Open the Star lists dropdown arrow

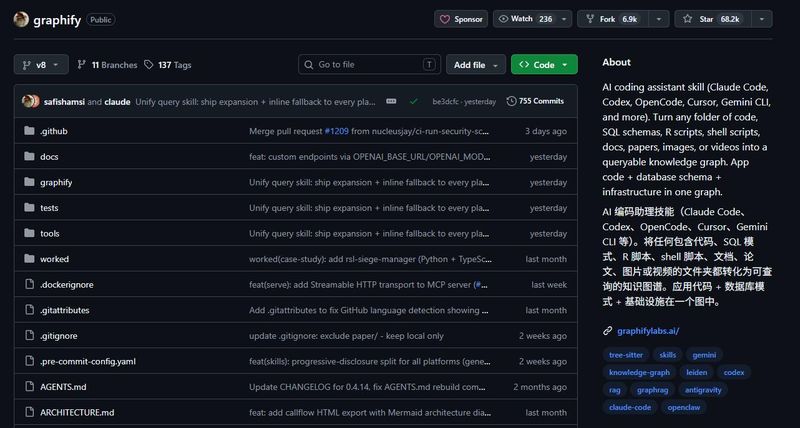(761, 19)
